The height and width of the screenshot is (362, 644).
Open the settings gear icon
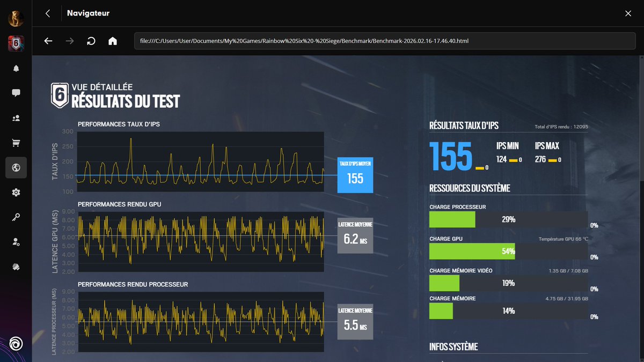pos(16,193)
